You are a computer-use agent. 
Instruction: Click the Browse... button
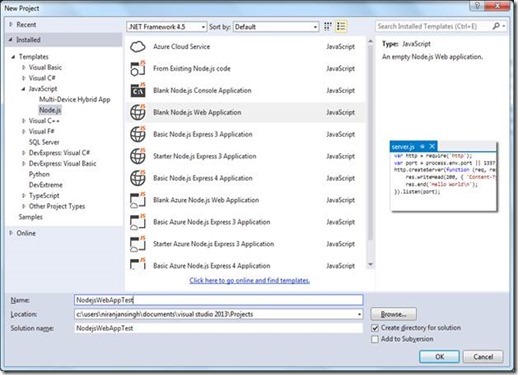tap(394, 314)
